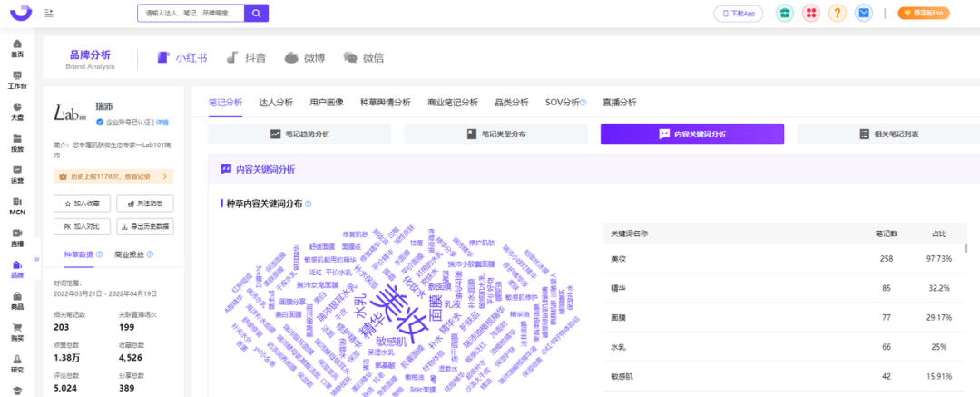Switch to the 用户画像 tab
The image size is (980, 397).
[x=327, y=102]
